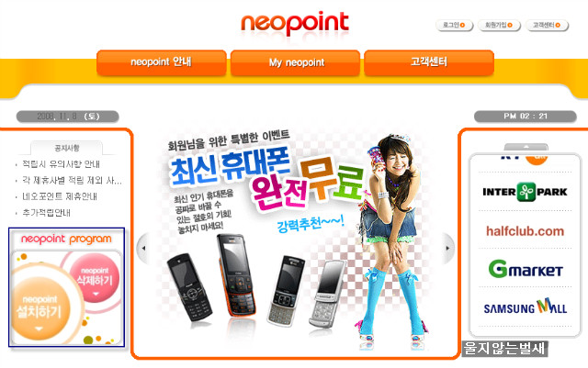Open notice 적립시 유의사항 안내

(x=61, y=164)
